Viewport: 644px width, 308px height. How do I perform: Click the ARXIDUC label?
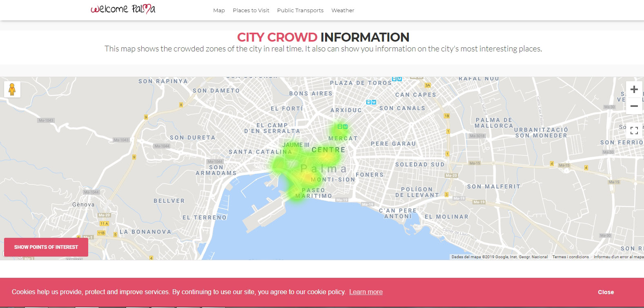click(x=346, y=110)
